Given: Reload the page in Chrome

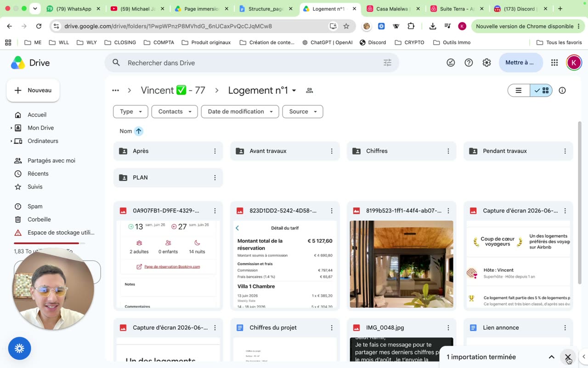Looking at the screenshot, I should tap(39, 26).
